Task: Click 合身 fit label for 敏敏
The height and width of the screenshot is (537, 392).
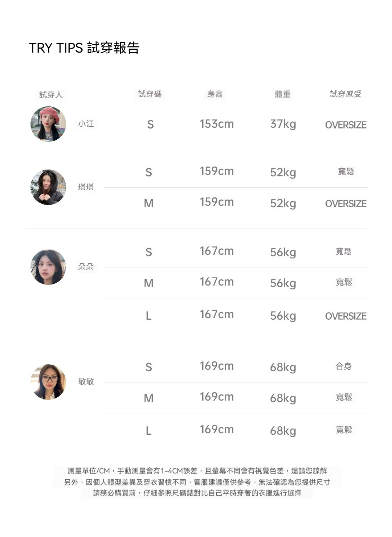Action: pyautogui.click(x=344, y=366)
